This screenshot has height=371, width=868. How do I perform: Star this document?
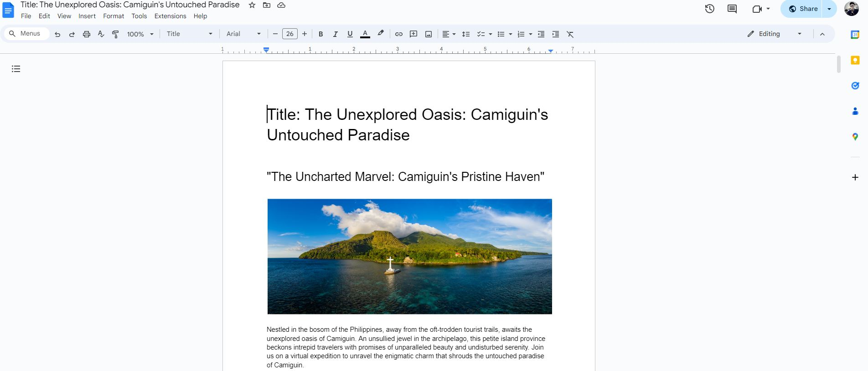[x=252, y=5]
